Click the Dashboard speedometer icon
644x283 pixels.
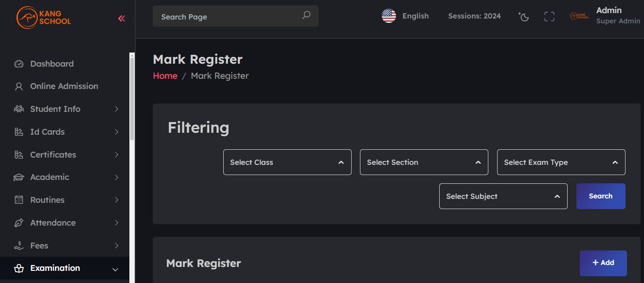tap(19, 64)
